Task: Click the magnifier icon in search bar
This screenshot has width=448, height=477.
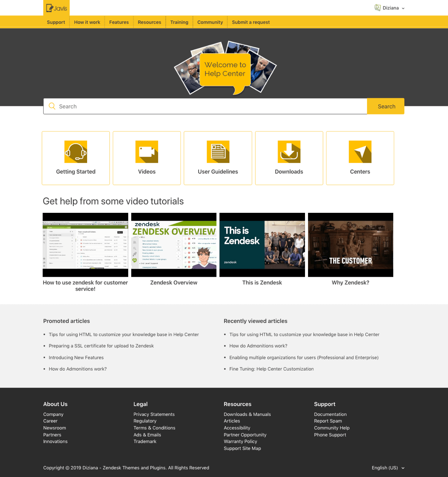Action: (x=52, y=106)
